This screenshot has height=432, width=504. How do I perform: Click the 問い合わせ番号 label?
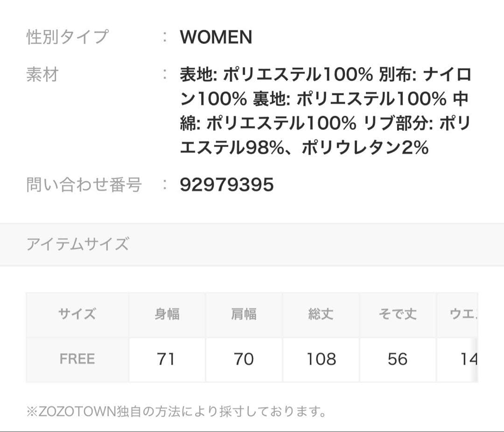pos(84,185)
